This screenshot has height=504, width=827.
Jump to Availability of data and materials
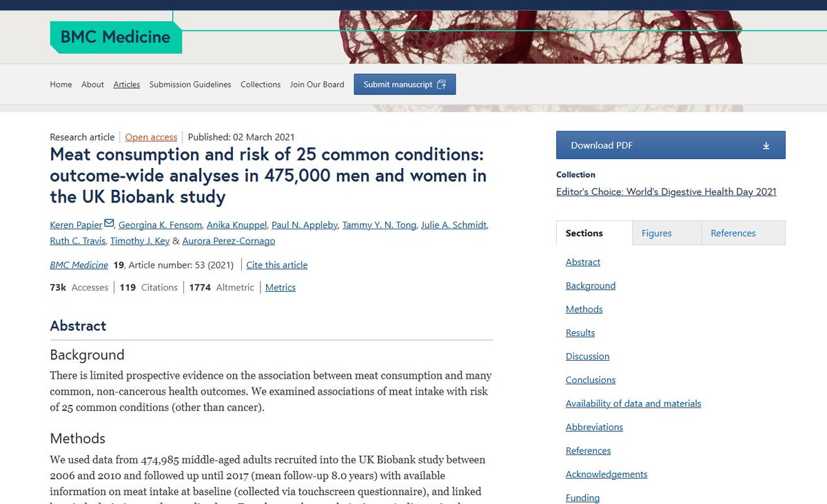pyautogui.click(x=633, y=403)
